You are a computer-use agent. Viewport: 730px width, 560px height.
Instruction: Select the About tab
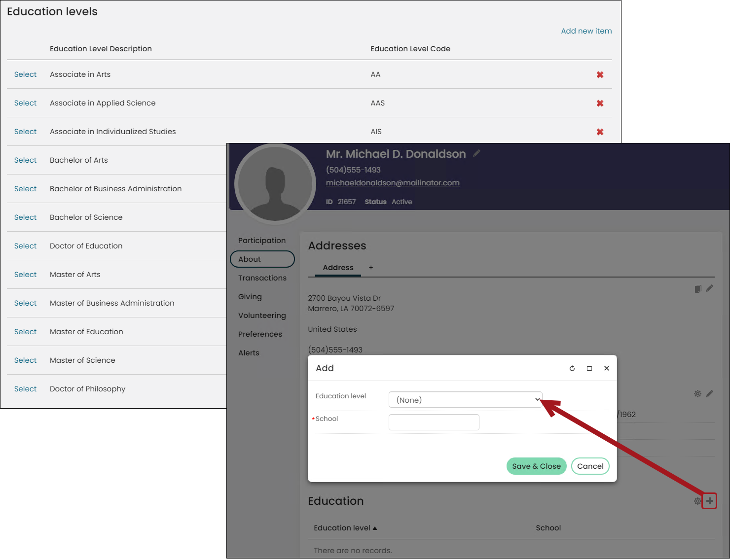[262, 259]
